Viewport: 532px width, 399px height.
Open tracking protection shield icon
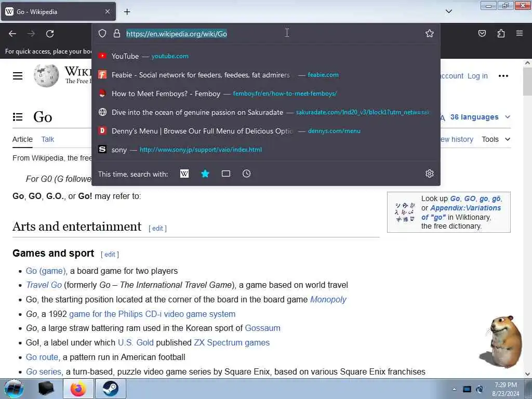[x=102, y=33]
